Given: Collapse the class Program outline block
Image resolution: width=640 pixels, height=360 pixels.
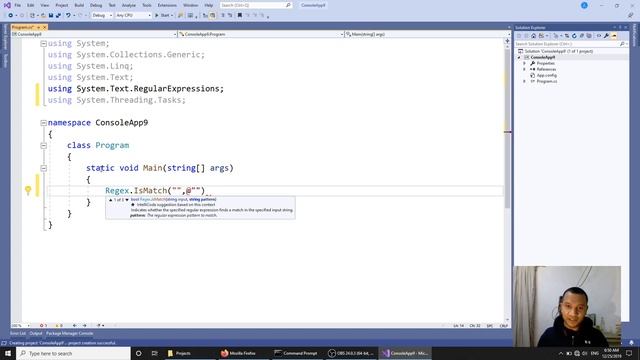Looking at the screenshot, I should (43, 145).
